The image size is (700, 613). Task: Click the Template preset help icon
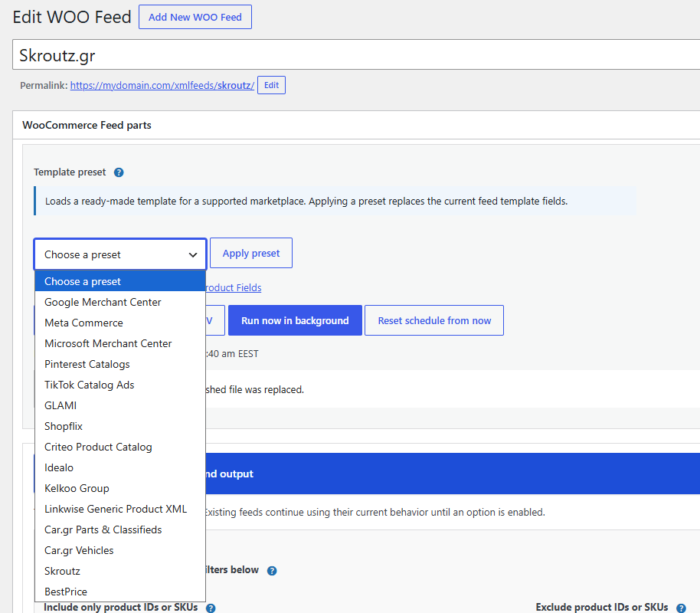coord(118,172)
